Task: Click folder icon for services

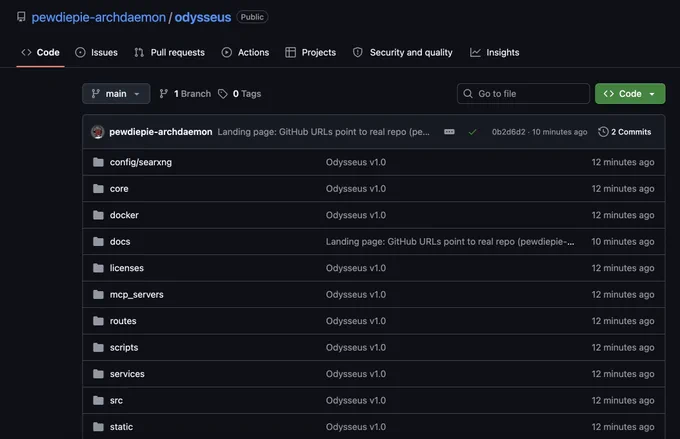Action: pyautogui.click(x=98, y=374)
